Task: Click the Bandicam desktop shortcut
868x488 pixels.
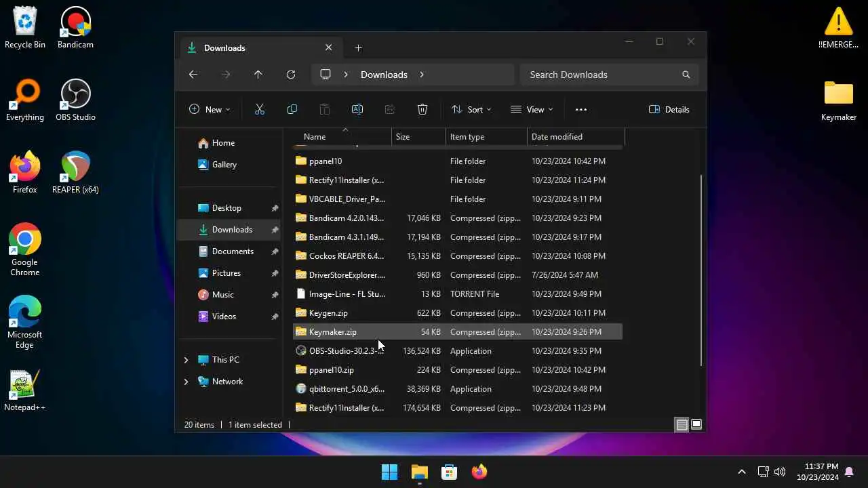Action: [x=75, y=28]
